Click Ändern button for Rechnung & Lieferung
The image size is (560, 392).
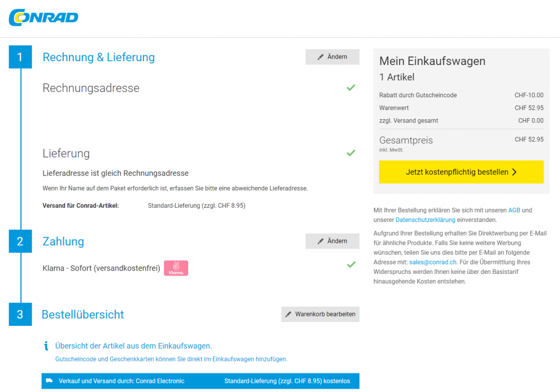[332, 57]
